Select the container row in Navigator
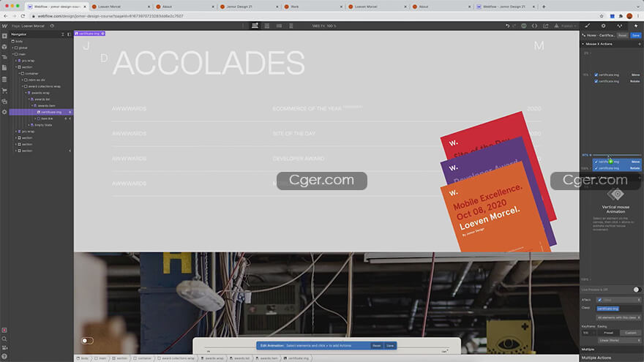The width and height of the screenshot is (644, 362). click(41, 73)
